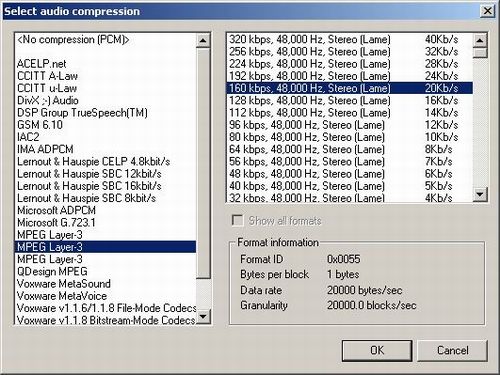
Task: Select Lernout & Hauspie SBC 12kbit/s
Action: click(105, 174)
